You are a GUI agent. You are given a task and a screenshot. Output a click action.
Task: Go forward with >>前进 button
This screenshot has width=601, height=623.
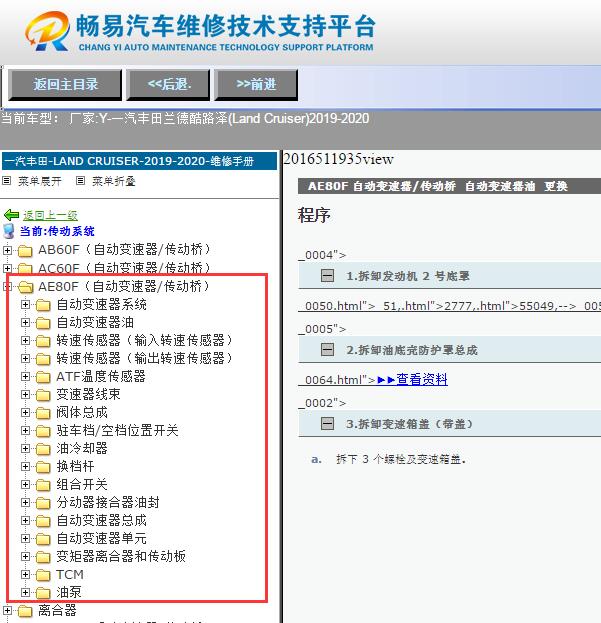pos(256,84)
